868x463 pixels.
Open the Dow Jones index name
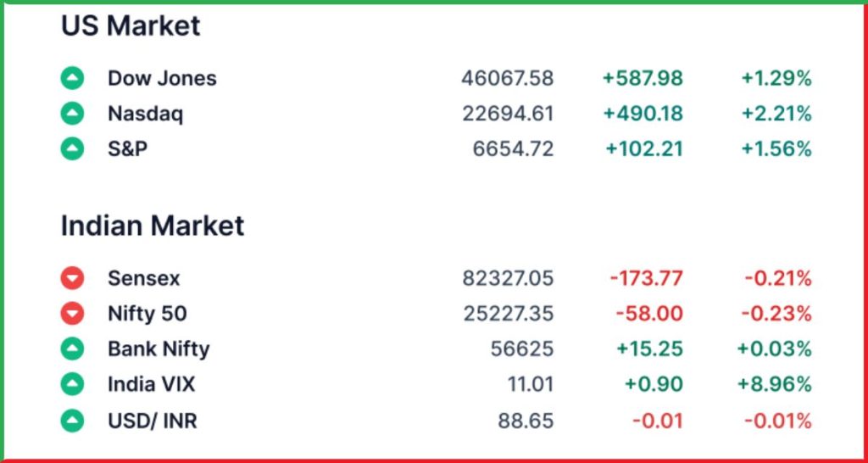click(x=162, y=78)
